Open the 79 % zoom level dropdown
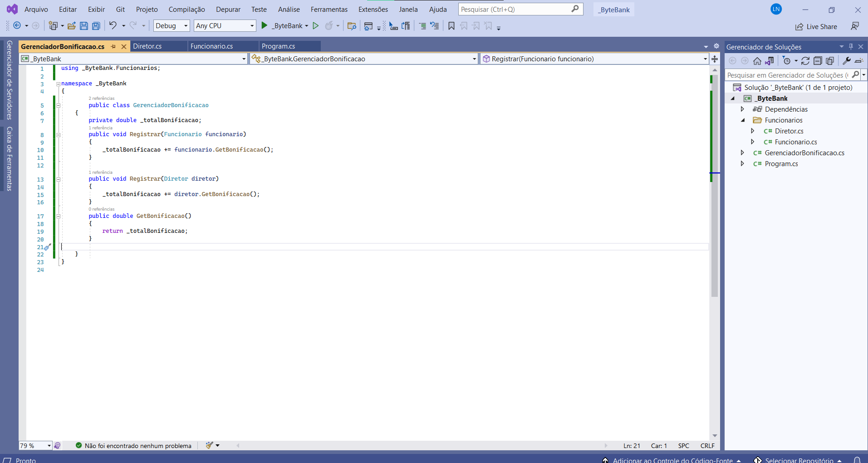Screen dimensions: 868x463 [35, 446]
